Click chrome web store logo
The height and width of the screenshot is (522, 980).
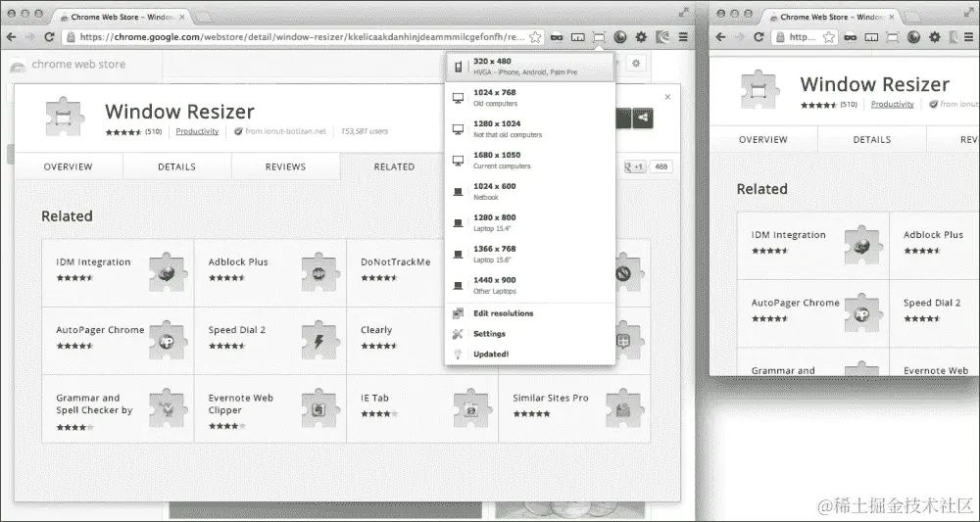(68, 64)
